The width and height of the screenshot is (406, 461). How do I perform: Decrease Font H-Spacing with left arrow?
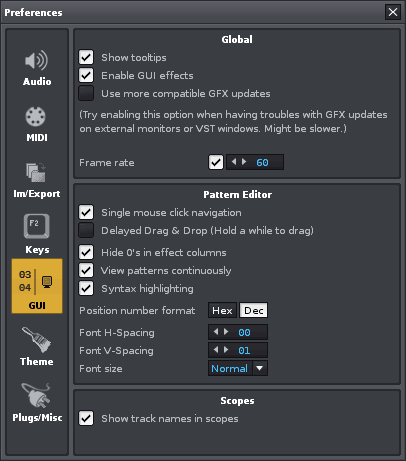pos(216,332)
